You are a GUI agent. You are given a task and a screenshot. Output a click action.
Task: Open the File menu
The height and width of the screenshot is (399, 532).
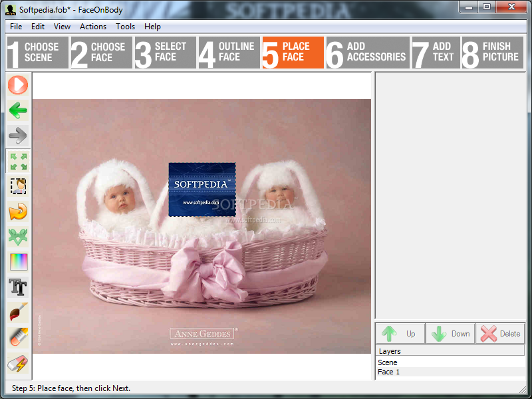[16, 27]
